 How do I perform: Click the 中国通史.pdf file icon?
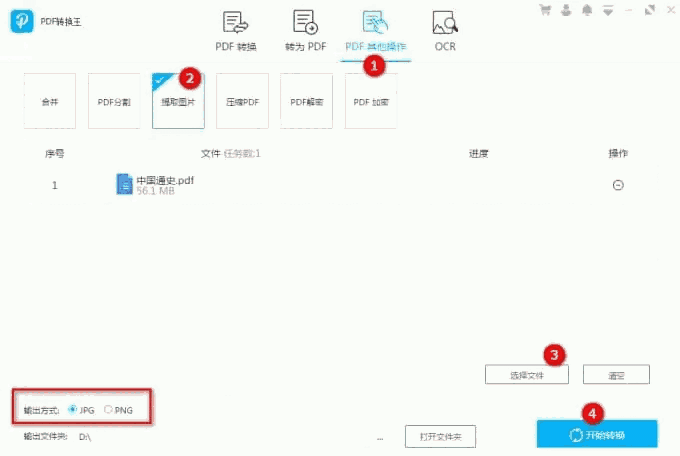pos(124,184)
